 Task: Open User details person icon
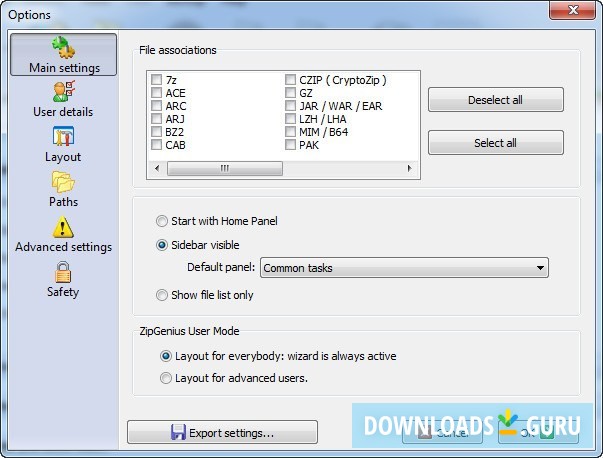tap(63, 92)
